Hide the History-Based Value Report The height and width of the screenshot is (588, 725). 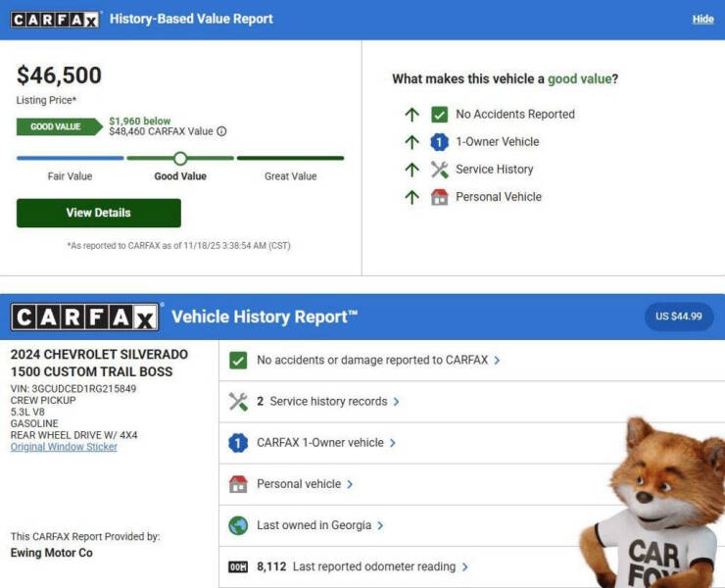702,20
